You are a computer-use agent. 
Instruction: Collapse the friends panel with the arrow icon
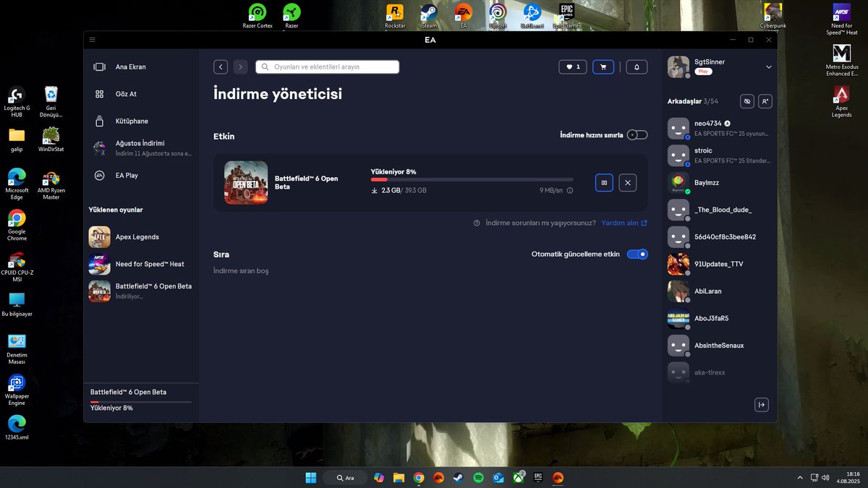point(761,405)
